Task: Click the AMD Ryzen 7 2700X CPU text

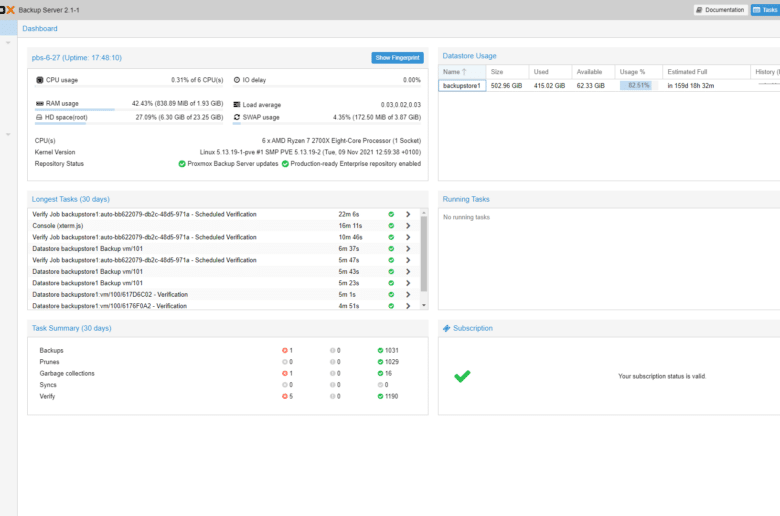Action: click(341, 141)
